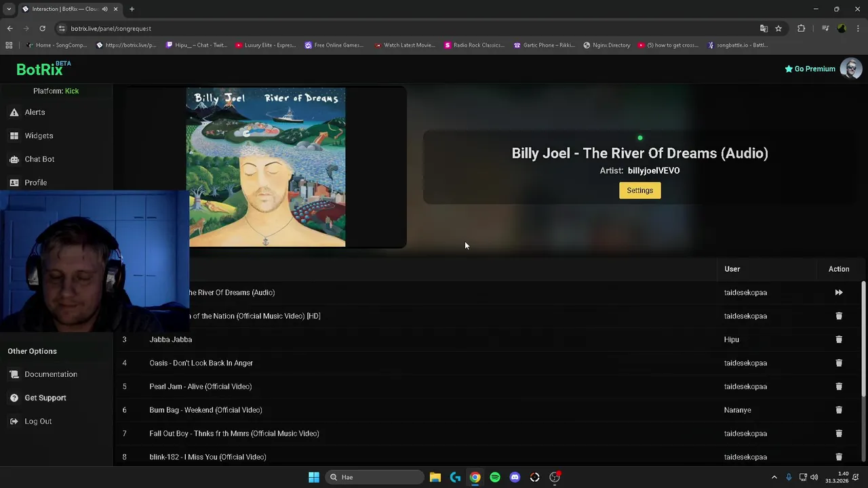Open the Chrome three-dot menu
The height and width of the screenshot is (488, 868).
coord(859,28)
